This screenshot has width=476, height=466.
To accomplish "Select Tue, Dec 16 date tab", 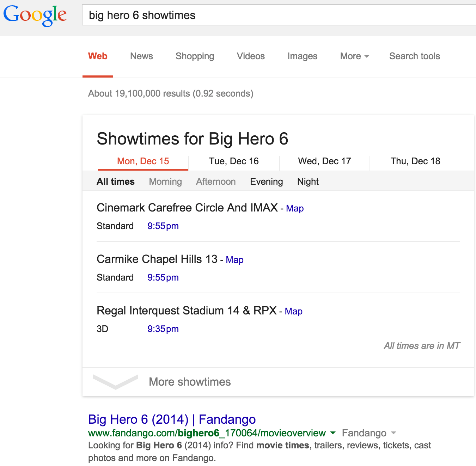I will (234, 161).
